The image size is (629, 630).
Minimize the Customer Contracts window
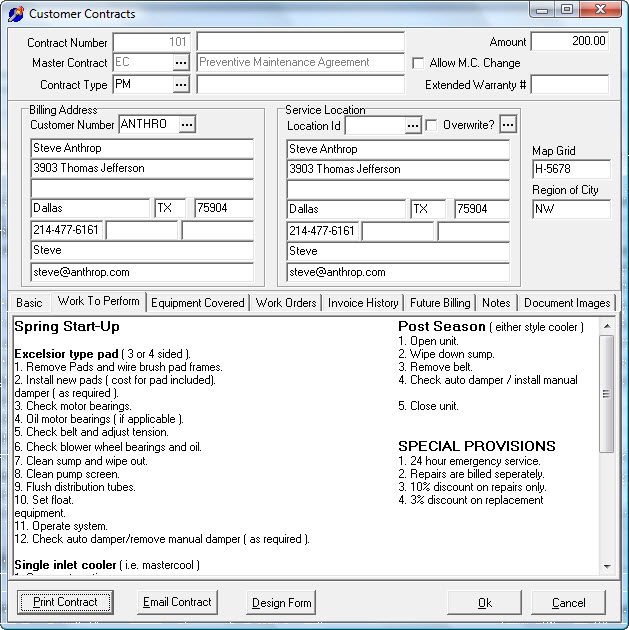pos(542,10)
